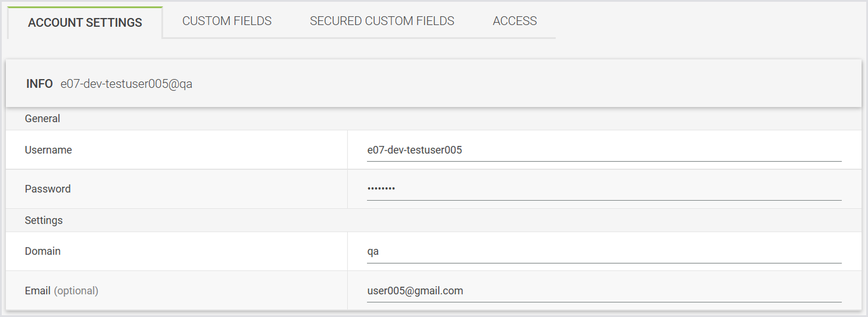Click the e07-dev-testuser005 username text value
The width and height of the screenshot is (868, 317).
tap(414, 150)
